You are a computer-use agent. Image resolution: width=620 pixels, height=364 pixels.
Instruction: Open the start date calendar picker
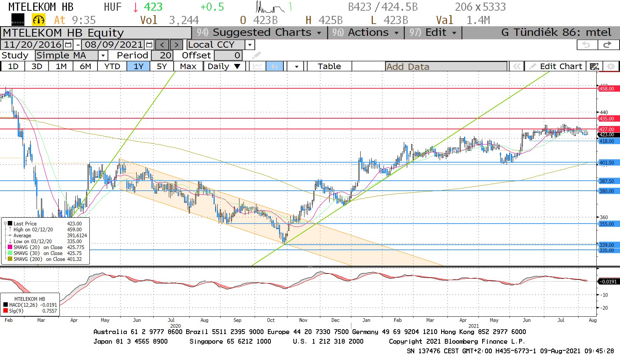point(68,45)
